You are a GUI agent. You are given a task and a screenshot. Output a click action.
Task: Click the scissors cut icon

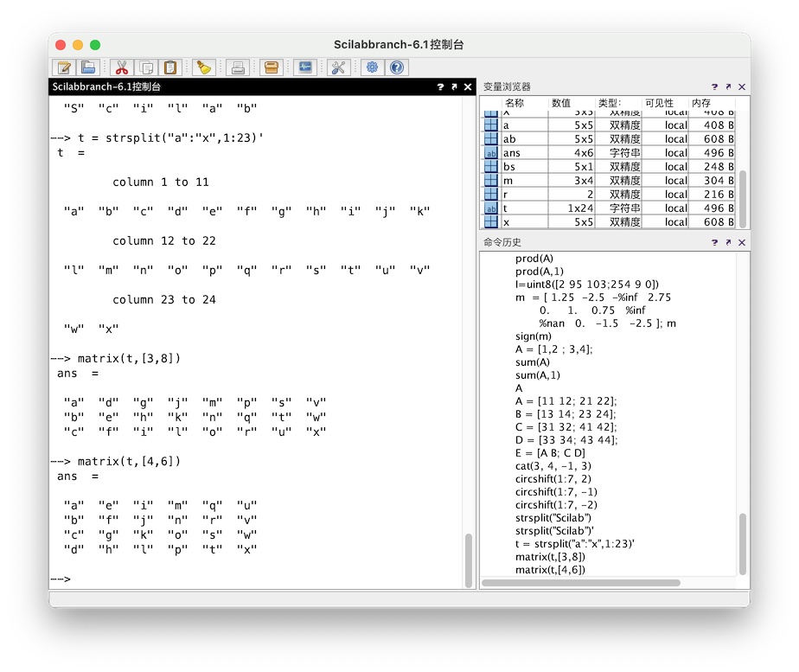pyautogui.click(x=122, y=67)
